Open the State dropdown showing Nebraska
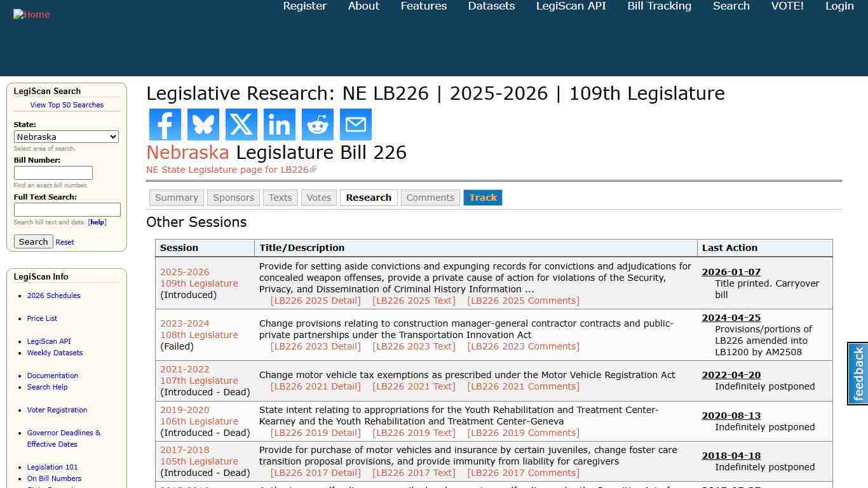868x488 pixels. point(66,137)
